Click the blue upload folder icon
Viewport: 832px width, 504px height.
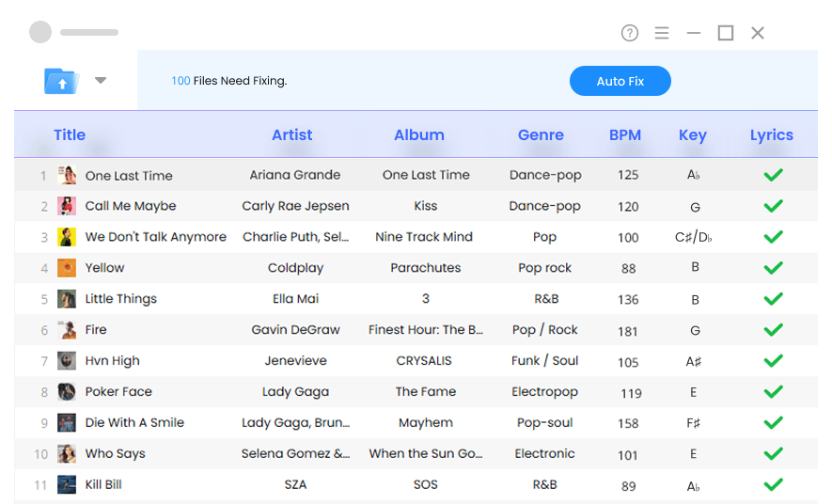click(61, 81)
